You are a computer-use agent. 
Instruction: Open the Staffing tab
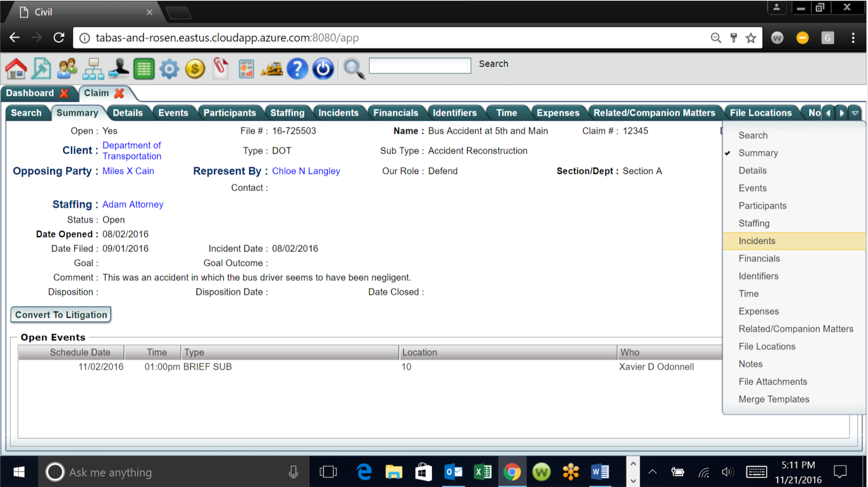coord(288,112)
